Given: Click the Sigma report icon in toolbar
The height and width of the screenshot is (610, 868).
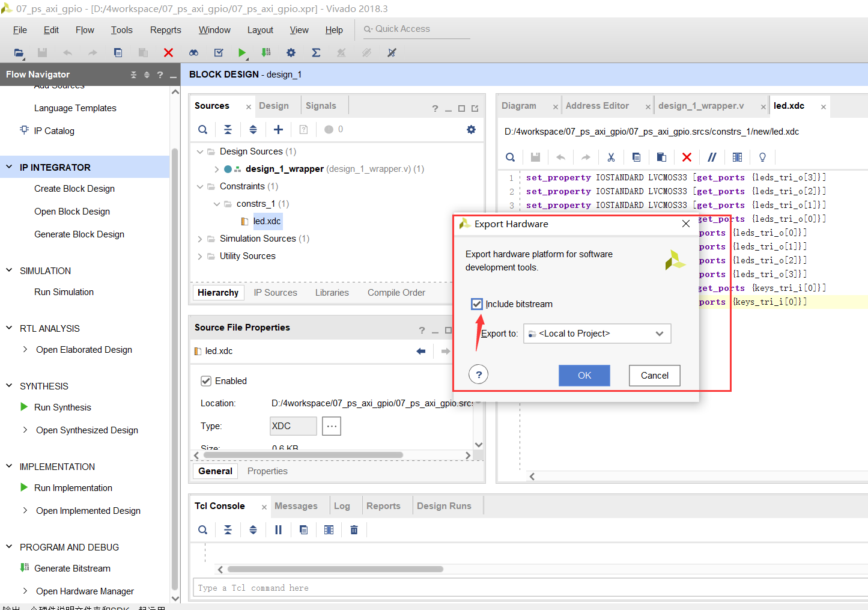Looking at the screenshot, I should 316,53.
